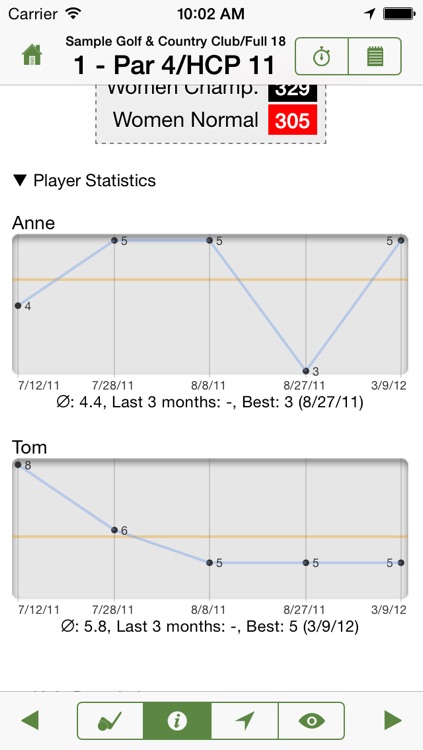Click the hole title 1 - Par 4/HCP 11

pyautogui.click(x=175, y=65)
